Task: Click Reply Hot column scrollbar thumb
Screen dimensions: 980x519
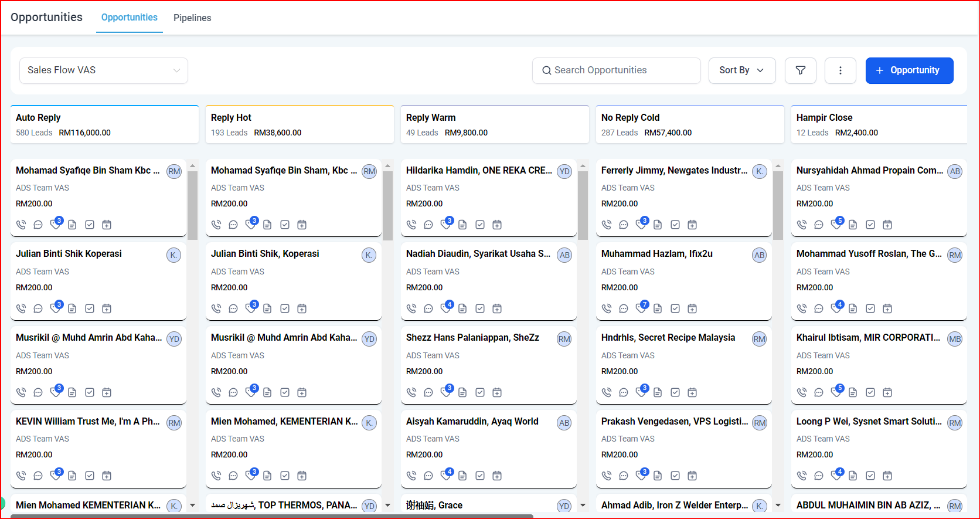Action: (387, 205)
